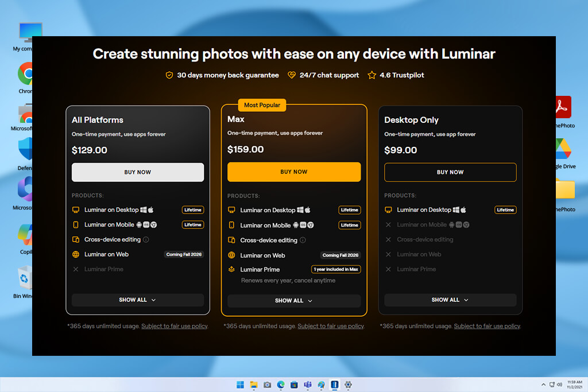Click the '1 year included in Max' badge

tap(336, 269)
